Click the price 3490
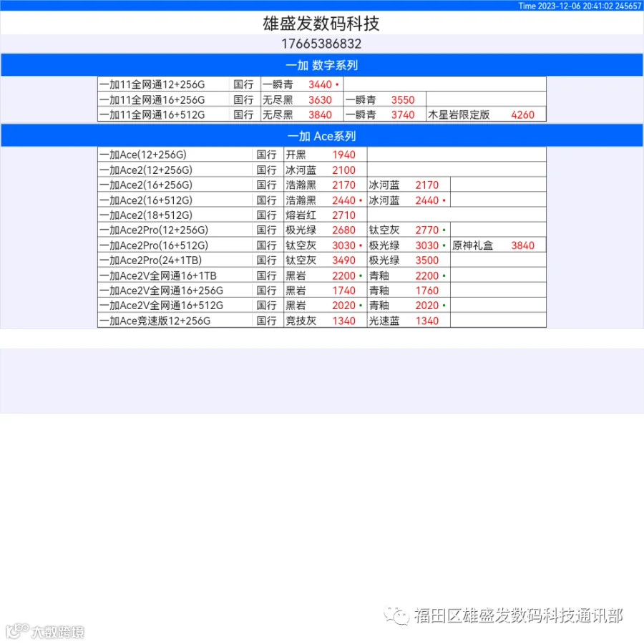The width and height of the screenshot is (644, 644). 343,260
